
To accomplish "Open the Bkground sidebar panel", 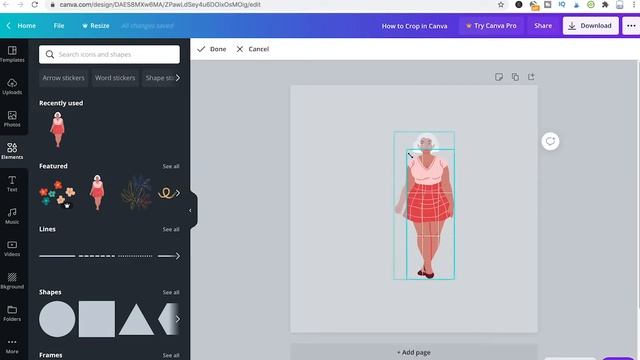I will 12,281.
